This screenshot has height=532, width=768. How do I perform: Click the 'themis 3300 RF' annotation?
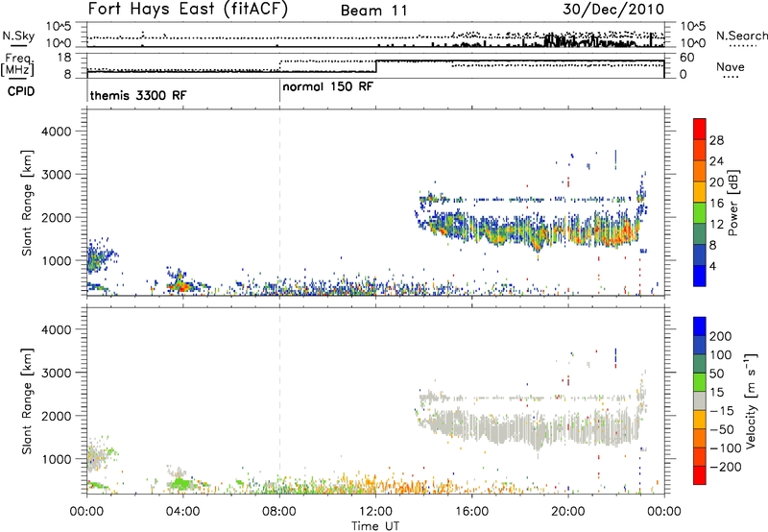pos(138,95)
